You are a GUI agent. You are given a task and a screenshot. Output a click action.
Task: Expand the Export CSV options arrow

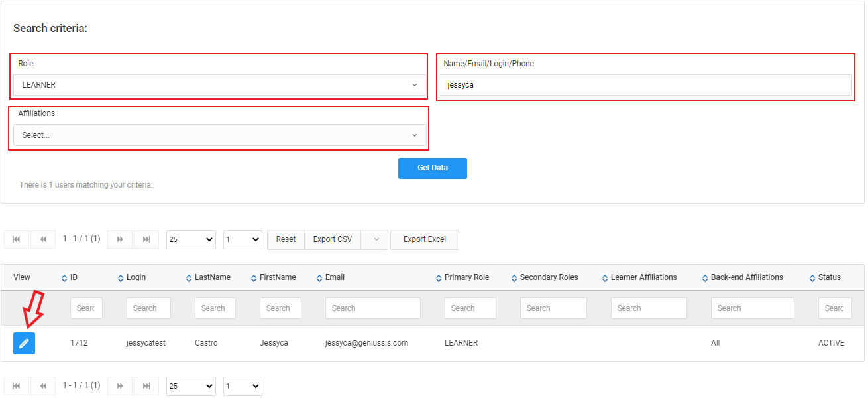pyautogui.click(x=376, y=239)
